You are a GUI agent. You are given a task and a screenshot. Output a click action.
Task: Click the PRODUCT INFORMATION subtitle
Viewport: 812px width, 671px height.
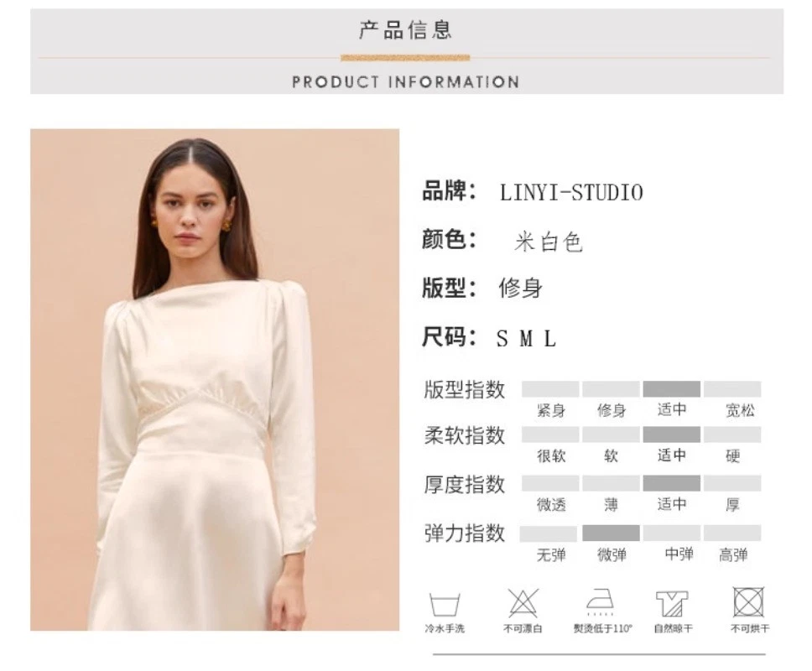click(405, 82)
